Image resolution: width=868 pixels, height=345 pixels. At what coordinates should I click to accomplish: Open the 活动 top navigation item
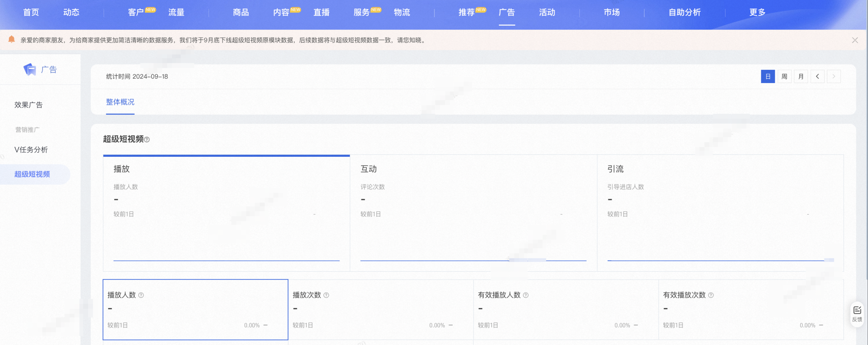[x=547, y=12]
